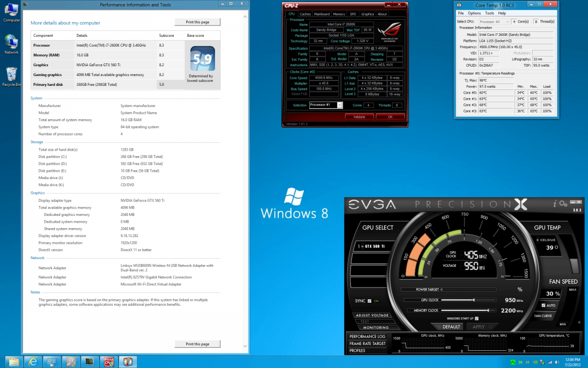Click the network signal tray icon

tap(550, 362)
